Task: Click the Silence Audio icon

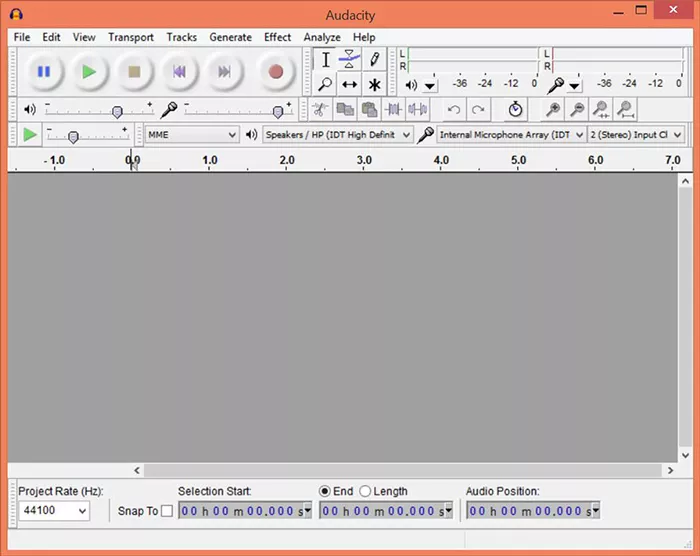Action: point(418,109)
